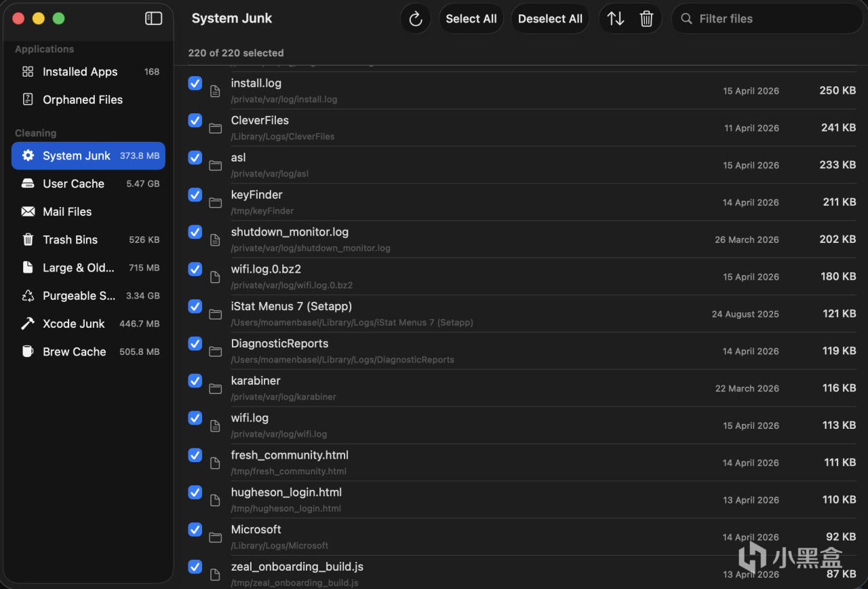Click the Mail Files envelope icon
The height and width of the screenshot is (589, 868).
[28, 212]
